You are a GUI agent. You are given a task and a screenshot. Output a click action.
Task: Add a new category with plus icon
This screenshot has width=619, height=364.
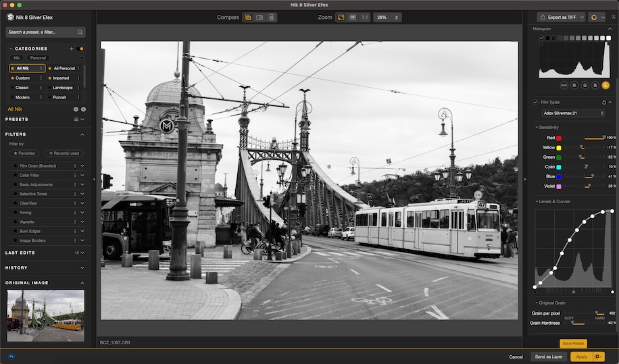72,49
